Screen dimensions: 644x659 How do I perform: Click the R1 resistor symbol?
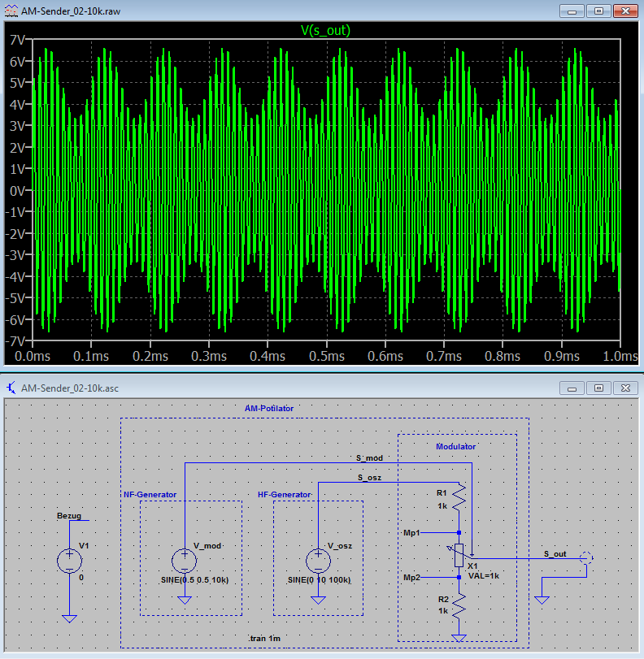(x=459, y=499)
